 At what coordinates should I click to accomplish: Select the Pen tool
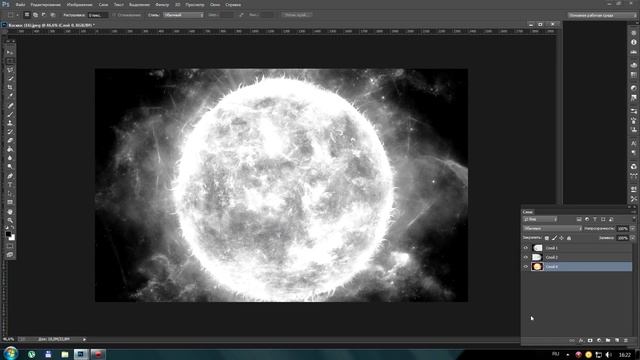[x=10, y=176]
